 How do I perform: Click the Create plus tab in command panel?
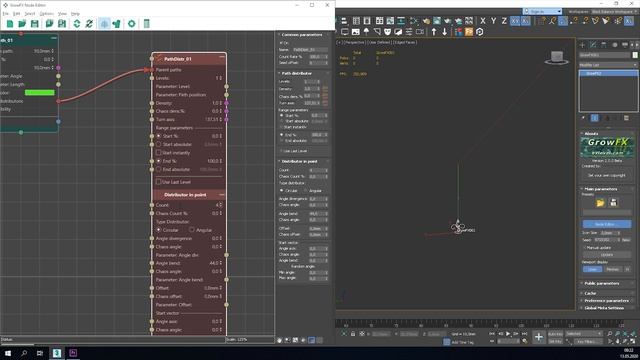tap(582, 44)
